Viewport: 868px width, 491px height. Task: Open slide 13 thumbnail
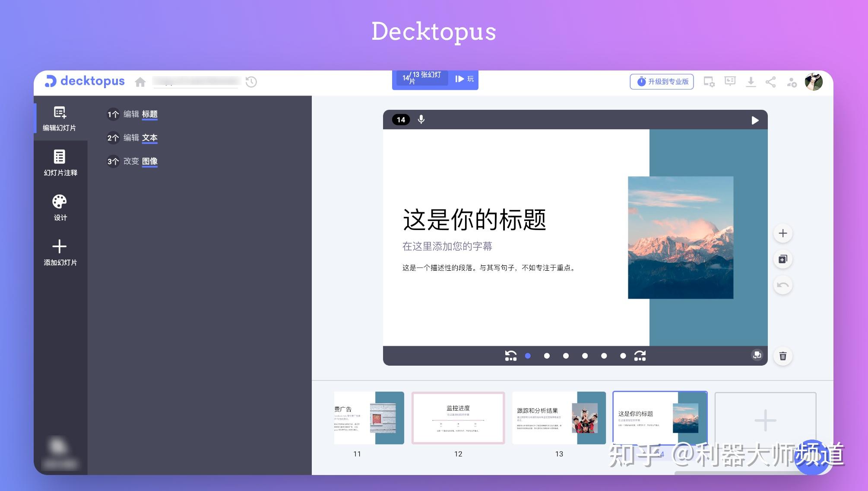[x=559, y=418]
